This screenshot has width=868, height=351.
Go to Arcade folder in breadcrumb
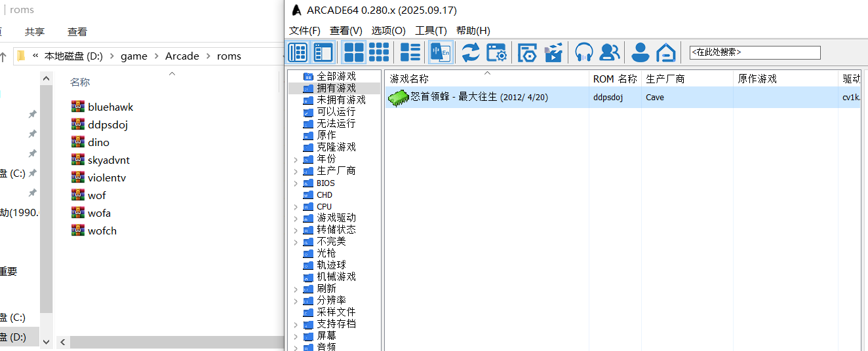click(x=182, y=56)
